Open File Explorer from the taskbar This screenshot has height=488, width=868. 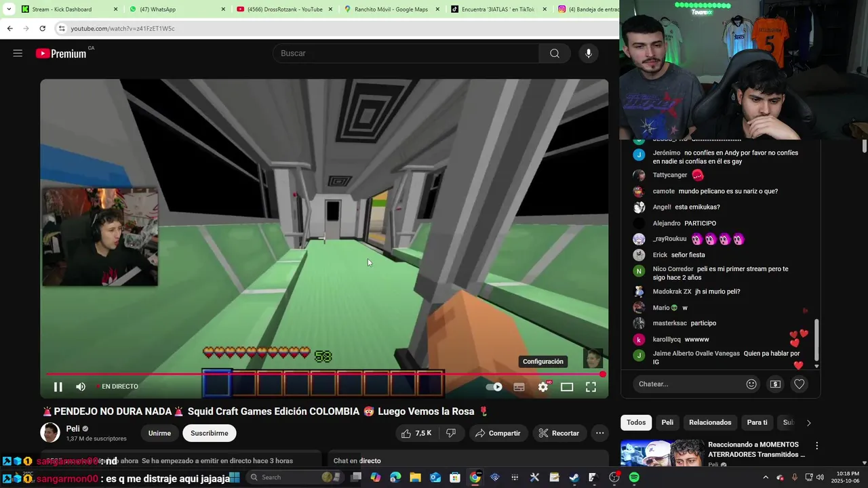[415, 477]
